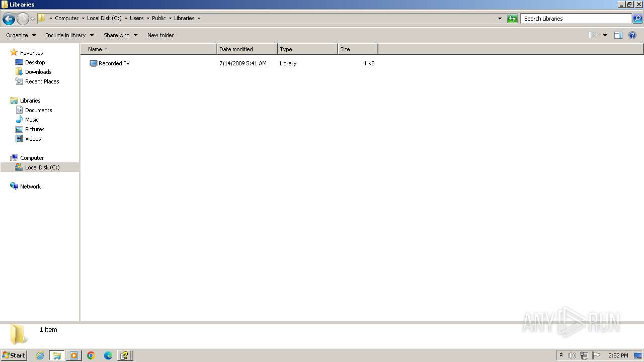Click the 2:52 PM clock

pyautogui.click(x=618, y=355)
